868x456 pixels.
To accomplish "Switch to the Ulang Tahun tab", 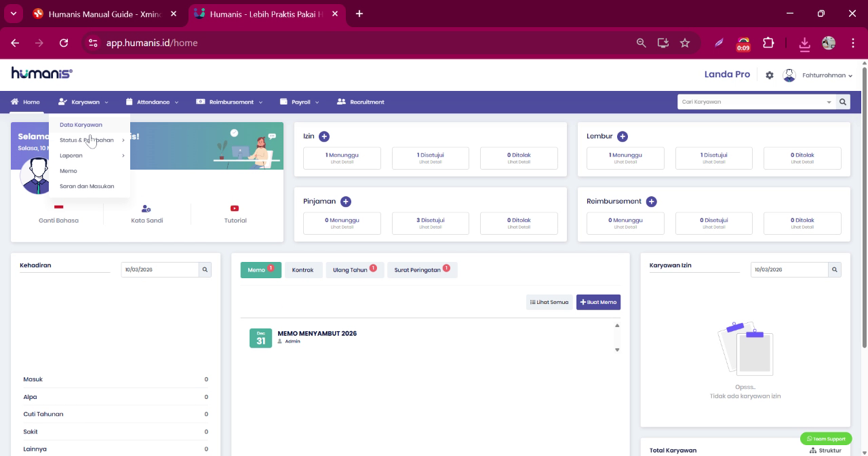I will coord(355,270).
